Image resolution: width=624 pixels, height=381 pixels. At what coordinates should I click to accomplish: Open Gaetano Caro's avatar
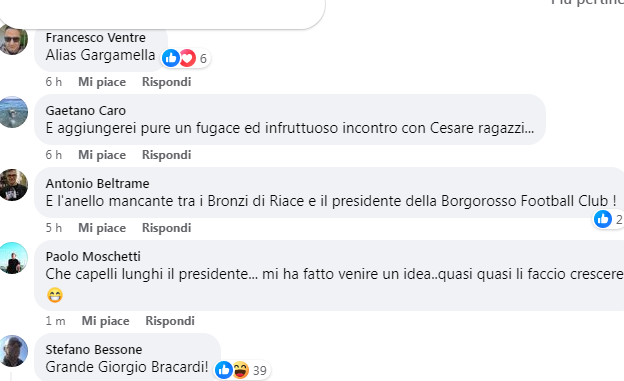[13, 112]
